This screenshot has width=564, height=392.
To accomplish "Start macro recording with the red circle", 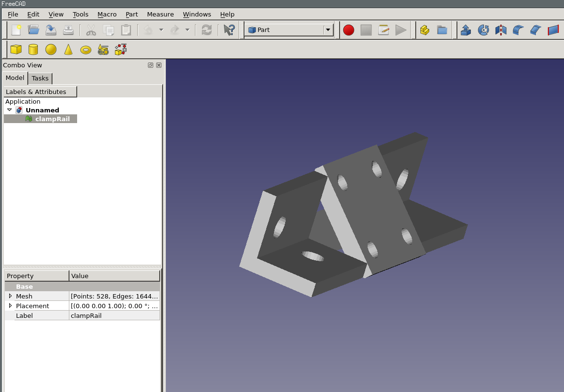I will coord(348,30).
